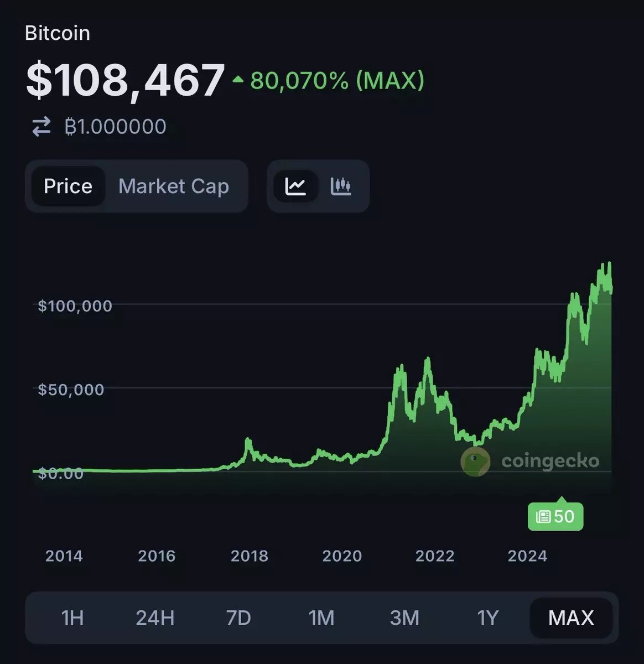644x664 pixels.
Task: Click the ₿1.000000 conversion value
Action: [x=115, y=127]
